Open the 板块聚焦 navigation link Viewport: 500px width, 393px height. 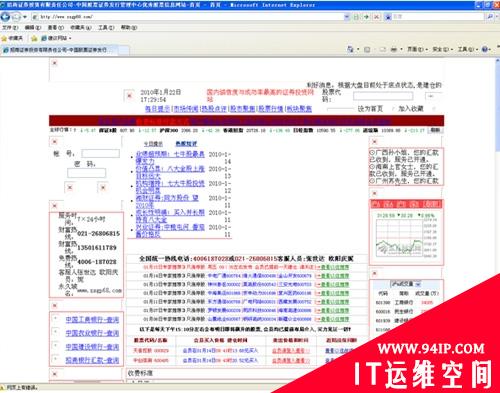point(299,109)
